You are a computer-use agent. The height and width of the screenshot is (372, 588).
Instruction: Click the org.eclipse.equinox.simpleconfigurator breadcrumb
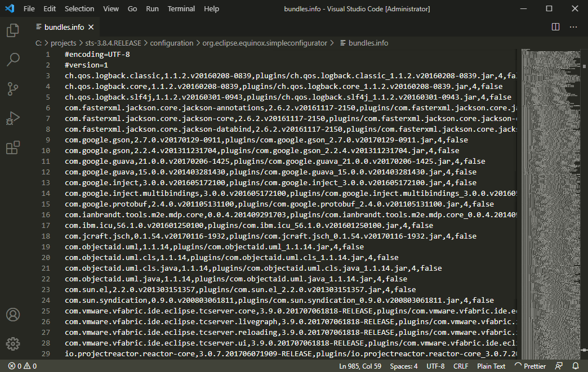coord(265,43)
